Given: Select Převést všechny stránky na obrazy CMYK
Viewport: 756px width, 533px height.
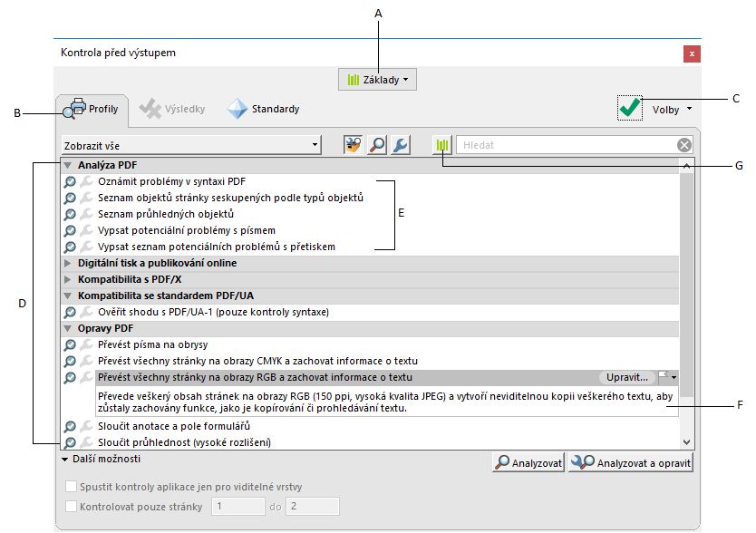Looking at the screenshot, I should 257,362.
